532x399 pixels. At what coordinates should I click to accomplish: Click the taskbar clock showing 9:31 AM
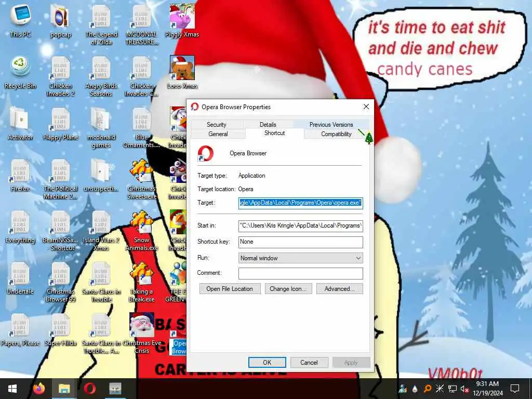point(487,389)
